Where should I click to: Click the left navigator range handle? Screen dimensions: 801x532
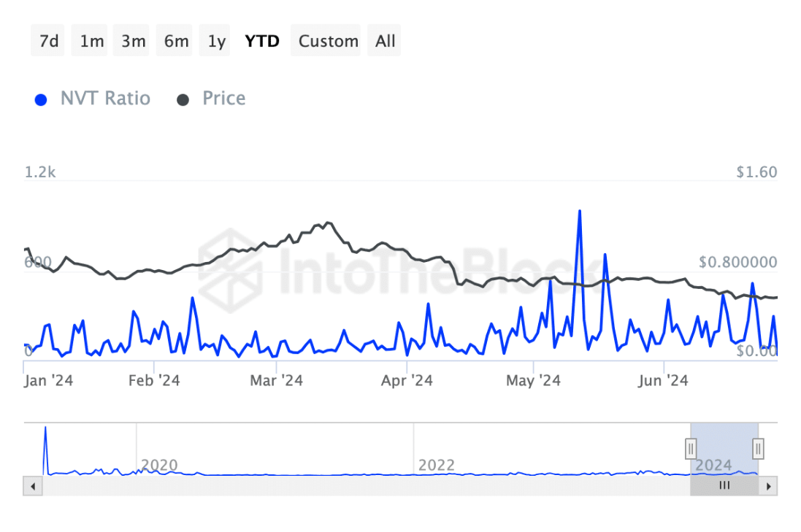coord(691,447)
